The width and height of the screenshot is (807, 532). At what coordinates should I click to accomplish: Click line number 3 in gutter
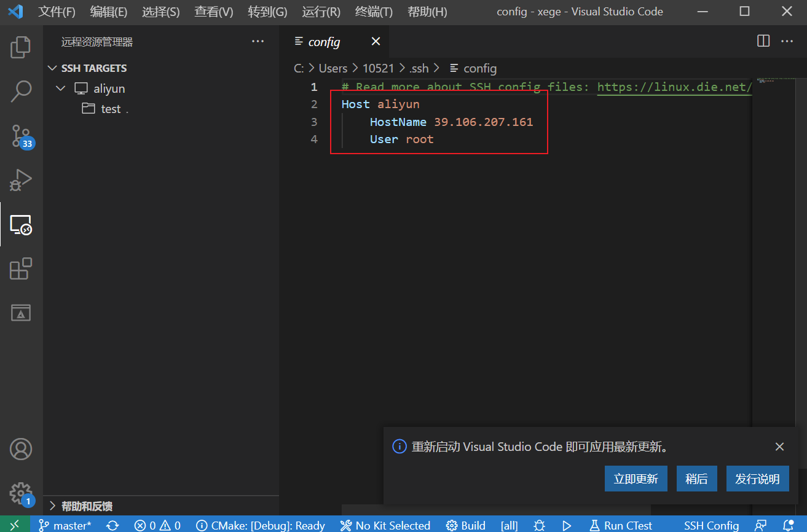pos(314,122)
